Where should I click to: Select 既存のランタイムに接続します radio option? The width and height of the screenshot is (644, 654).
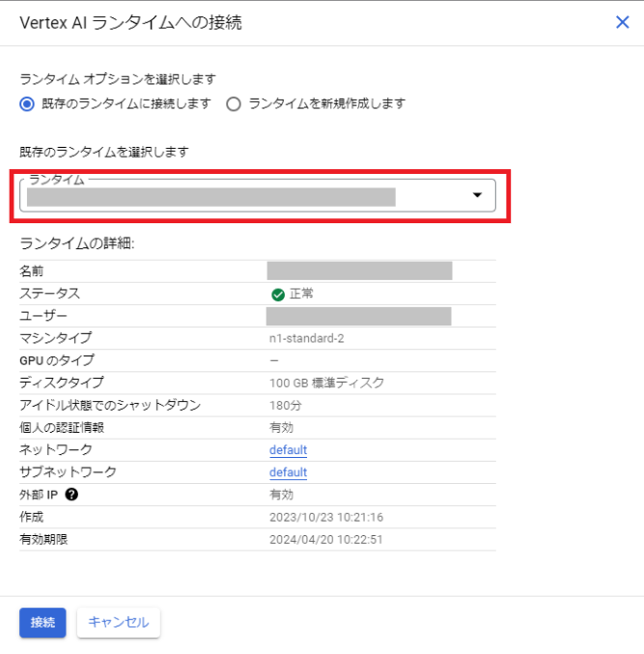point(27,104)
